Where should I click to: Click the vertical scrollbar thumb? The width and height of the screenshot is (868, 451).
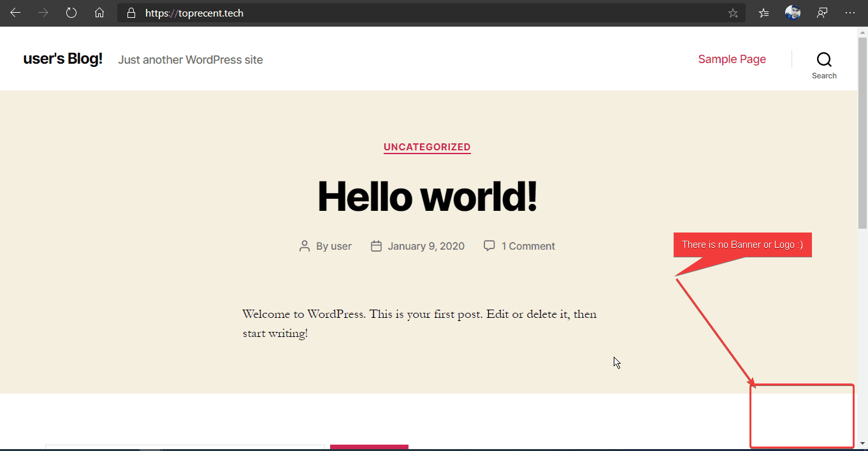863,132
